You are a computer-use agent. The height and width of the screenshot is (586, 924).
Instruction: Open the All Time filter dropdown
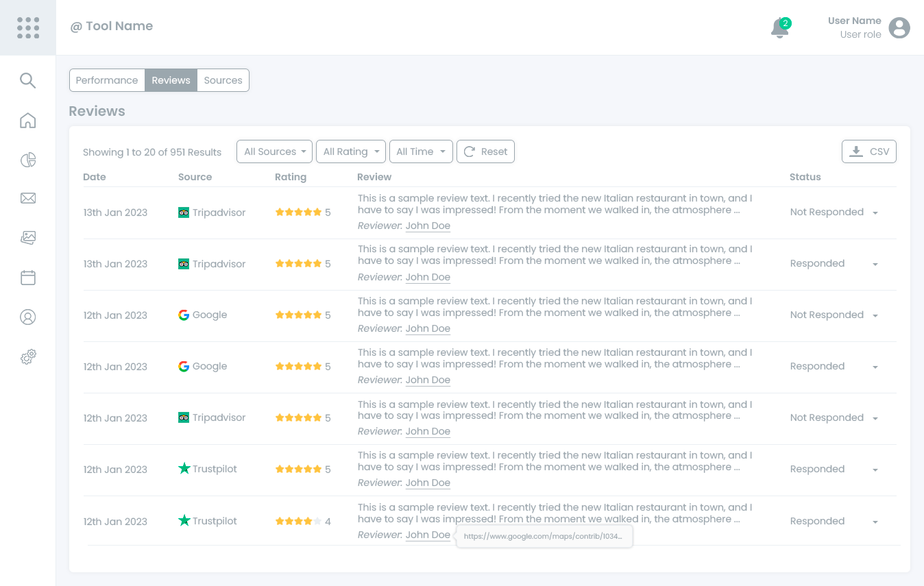[421, 151]
